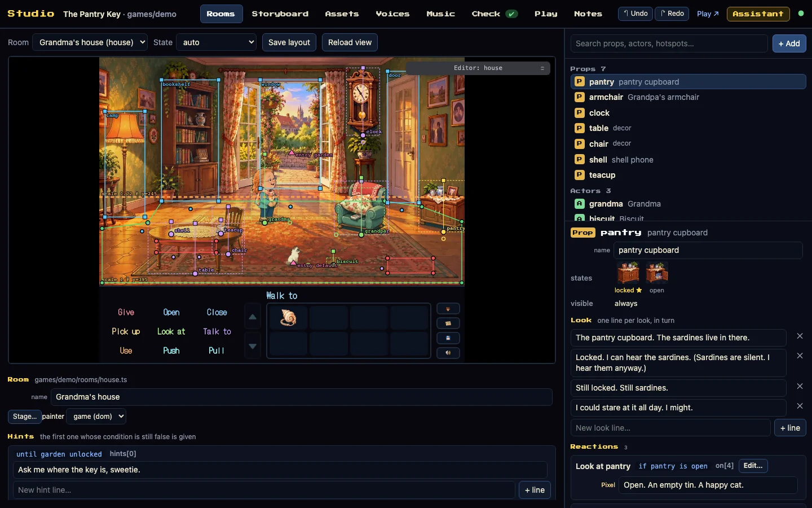Click the 'New look line...' input
This screenshot has width=812, height=508.
670,428
